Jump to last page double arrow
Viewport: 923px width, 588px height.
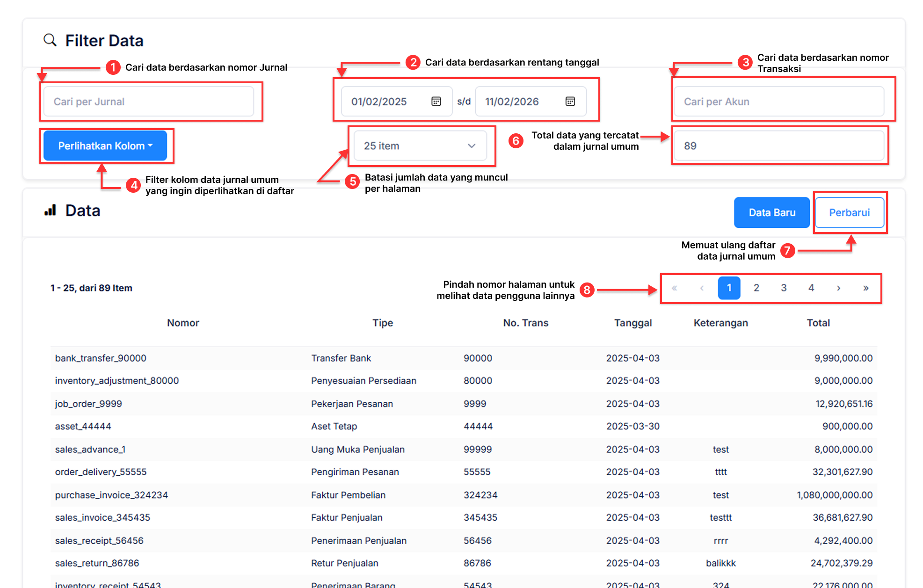click(865, 288)
